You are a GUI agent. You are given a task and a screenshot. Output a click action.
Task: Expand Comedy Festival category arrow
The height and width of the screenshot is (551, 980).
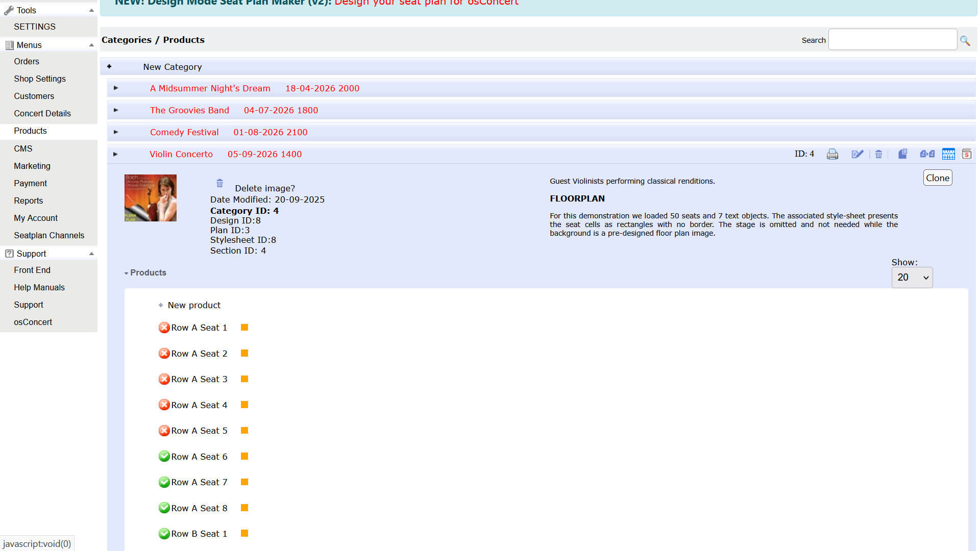point(116,132)
